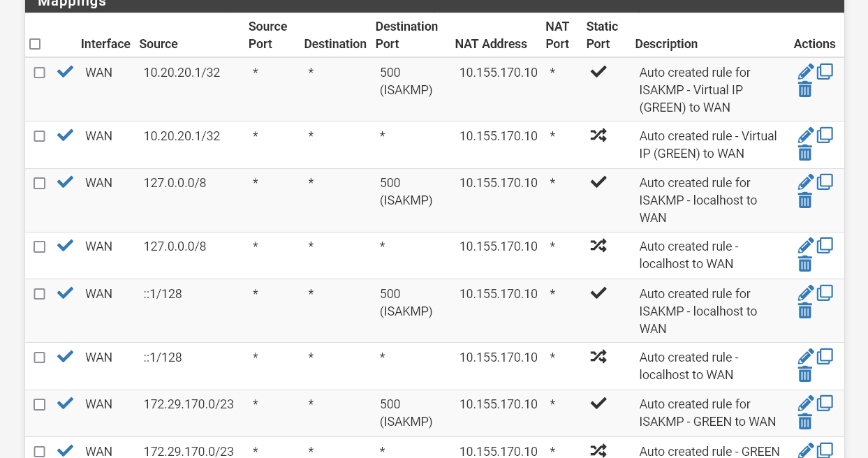Toggle the select-all checkbox in table header

[35, 44]
